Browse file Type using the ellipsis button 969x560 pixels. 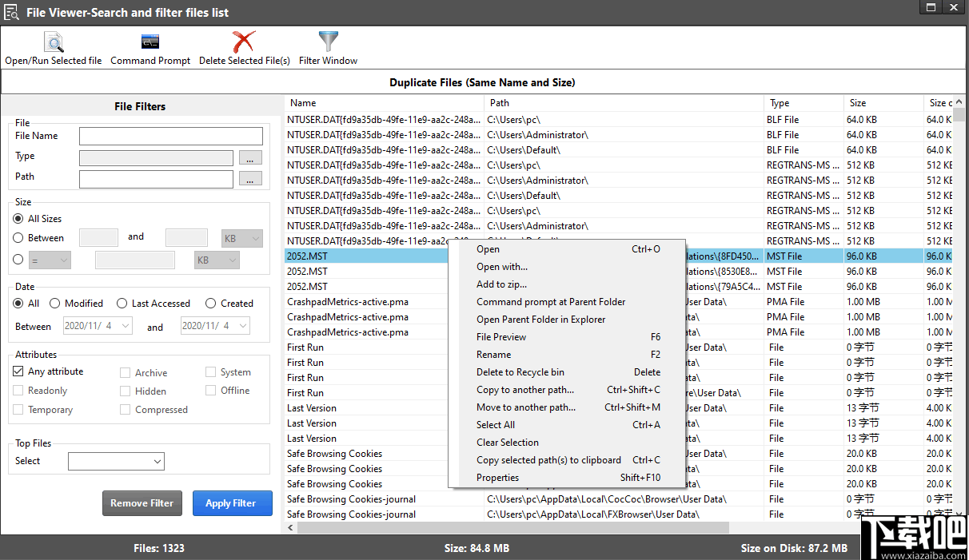point(250,157)
